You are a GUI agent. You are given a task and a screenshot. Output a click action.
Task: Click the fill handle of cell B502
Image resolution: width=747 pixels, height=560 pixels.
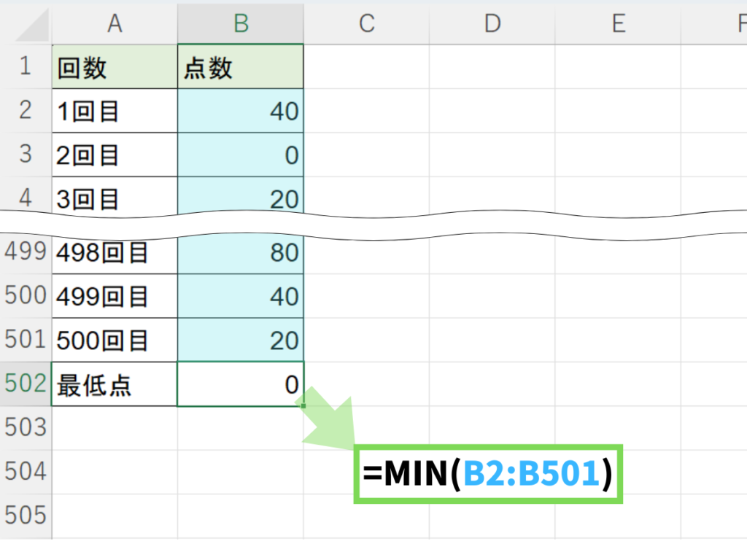(x=303, y=405)
